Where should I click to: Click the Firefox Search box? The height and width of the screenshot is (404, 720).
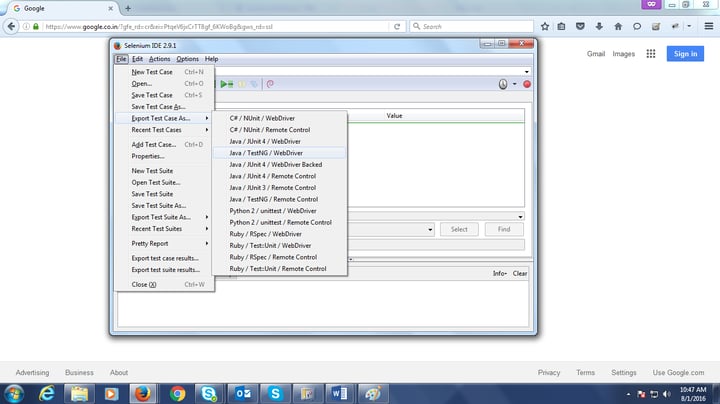click(x=472, y=27)
